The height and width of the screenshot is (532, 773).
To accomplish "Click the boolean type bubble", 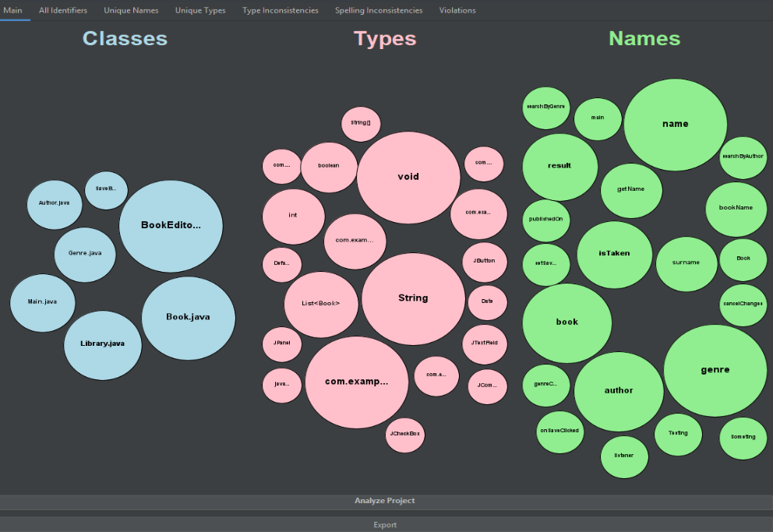I will pos(329,167).
